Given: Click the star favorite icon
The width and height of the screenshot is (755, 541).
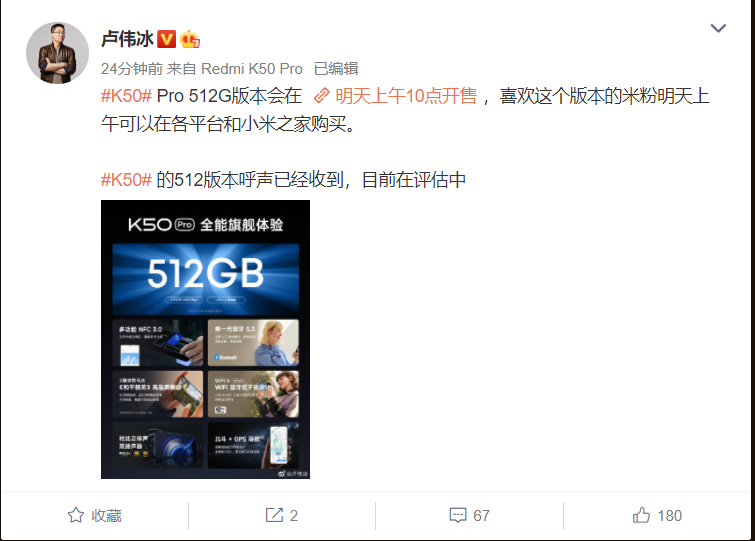Looking at the screenshot, I should [76, 515].
